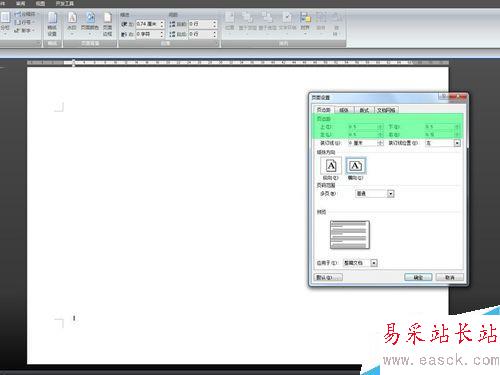
Task: Select Portrait (纵向) orientation icon
Action: click(331, 166)
